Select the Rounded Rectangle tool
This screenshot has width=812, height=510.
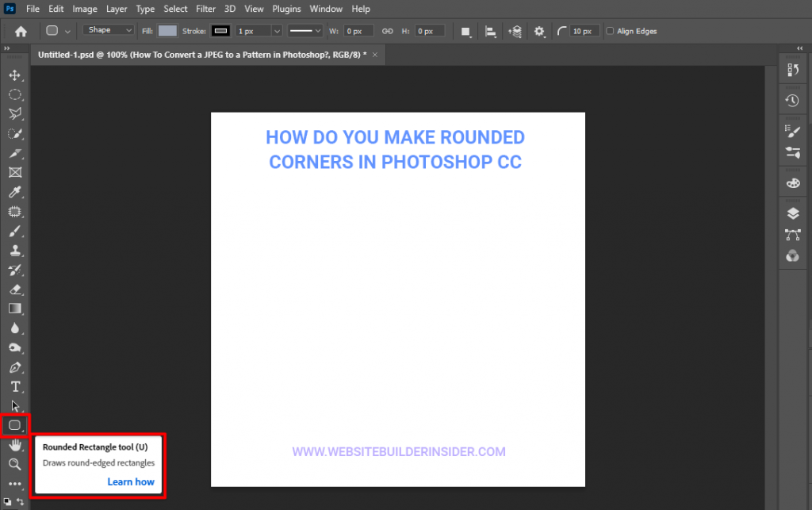tap(14, 426)
